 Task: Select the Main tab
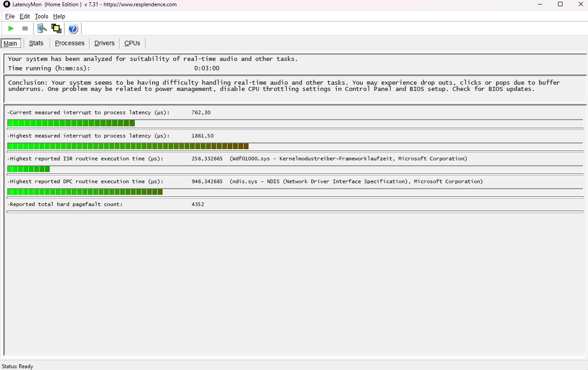click(x=10, y=43)
